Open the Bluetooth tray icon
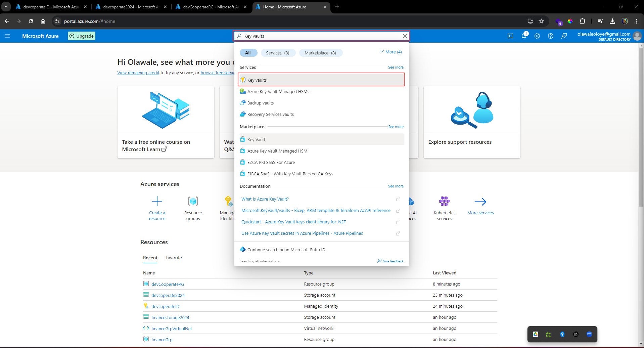The height and width of the screenshot is (348, 644). (x=562, y=334)
